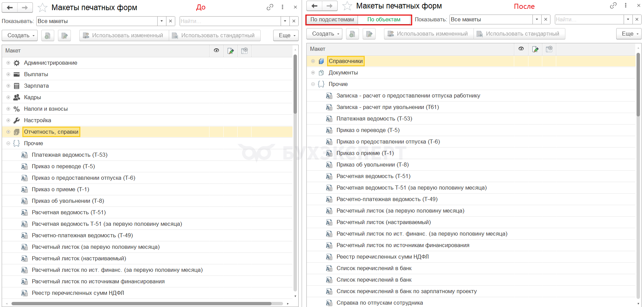Click the view layout icon in left toolbar
The width and height of the screenshot is (644, 307).
tap(47, 35)
